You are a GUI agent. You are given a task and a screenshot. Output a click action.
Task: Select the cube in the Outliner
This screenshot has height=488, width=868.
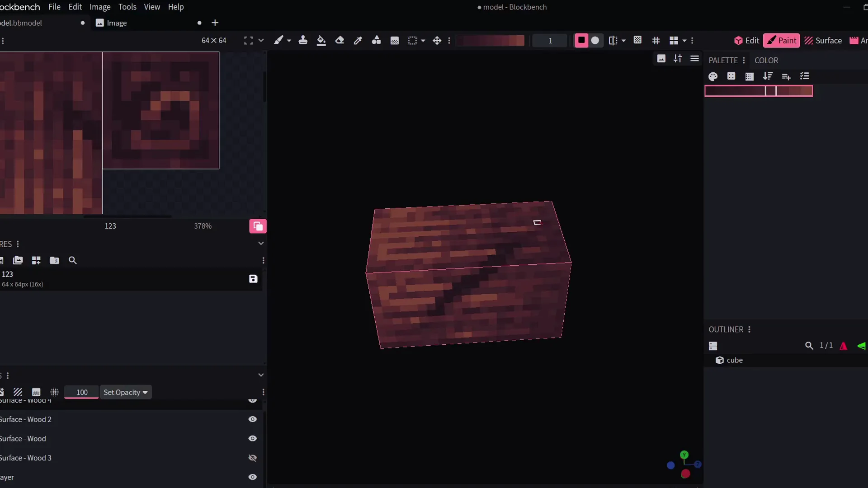(x=786, y=360)
